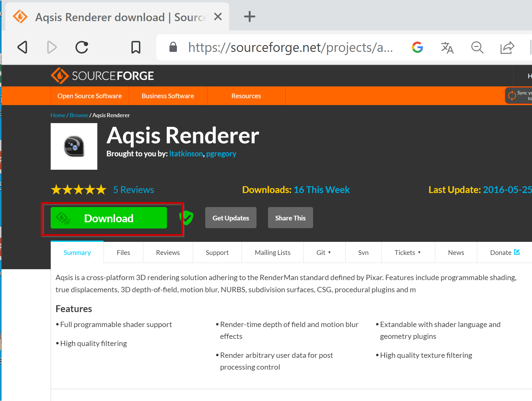
Task: Click the green shield verification icon
Action: click(x=186, y=218)
